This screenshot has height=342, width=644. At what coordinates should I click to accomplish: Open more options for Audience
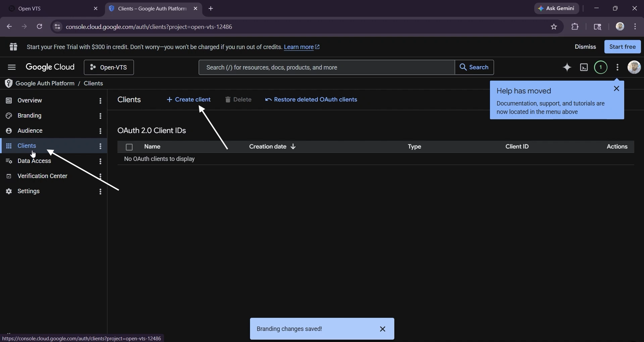click(x=100, y=131)
